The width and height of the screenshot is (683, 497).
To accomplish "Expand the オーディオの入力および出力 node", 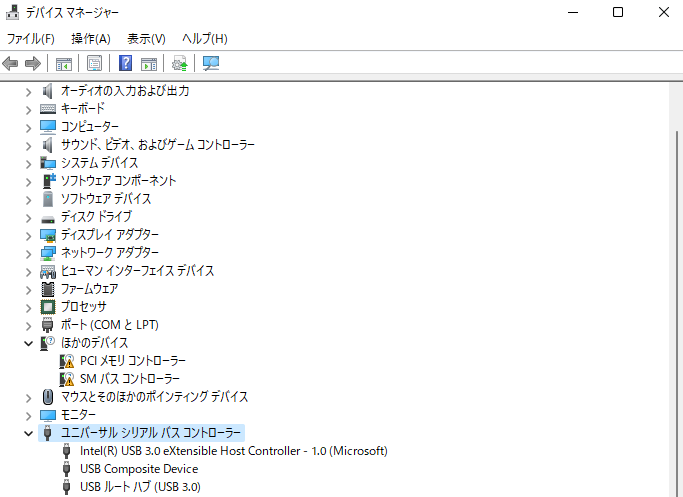I will (28, 92).
